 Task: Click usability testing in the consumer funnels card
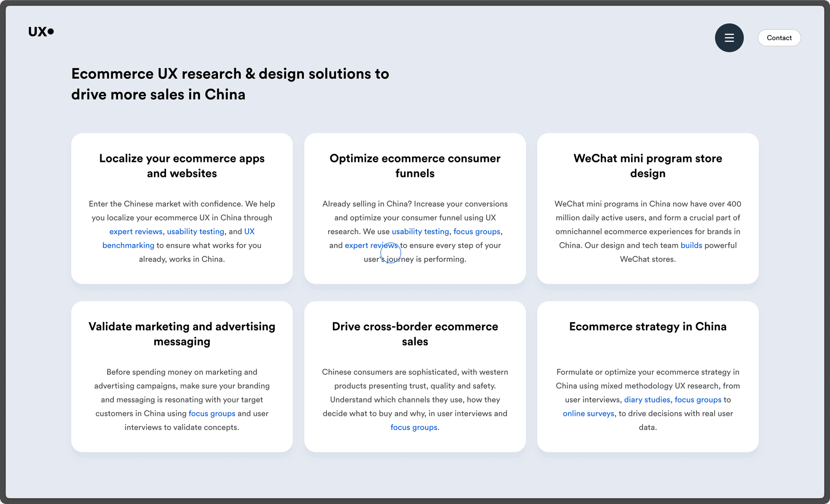tap(420, 231)
